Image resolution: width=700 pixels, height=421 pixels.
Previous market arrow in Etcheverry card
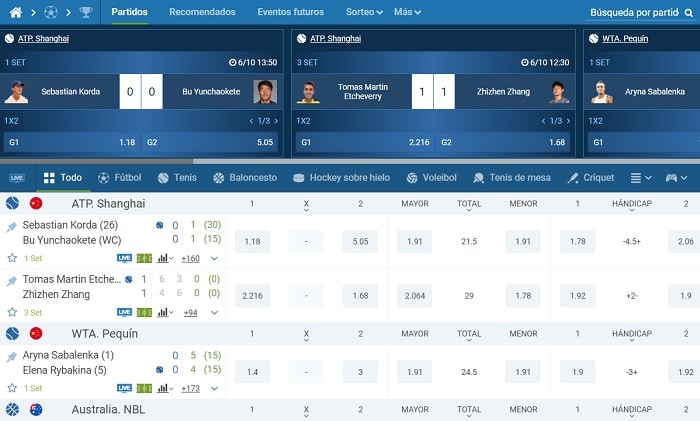543,121
